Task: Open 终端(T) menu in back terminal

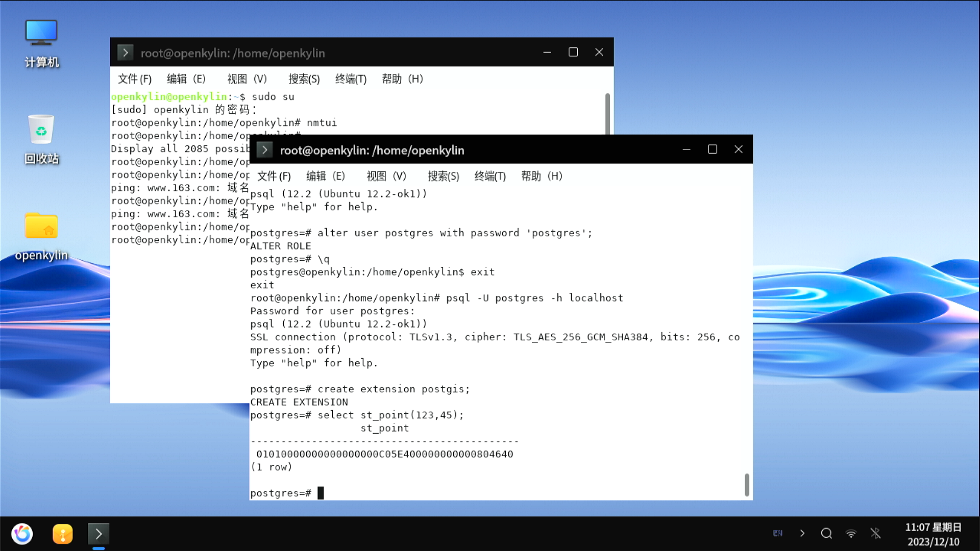Action: coord(351,79)
